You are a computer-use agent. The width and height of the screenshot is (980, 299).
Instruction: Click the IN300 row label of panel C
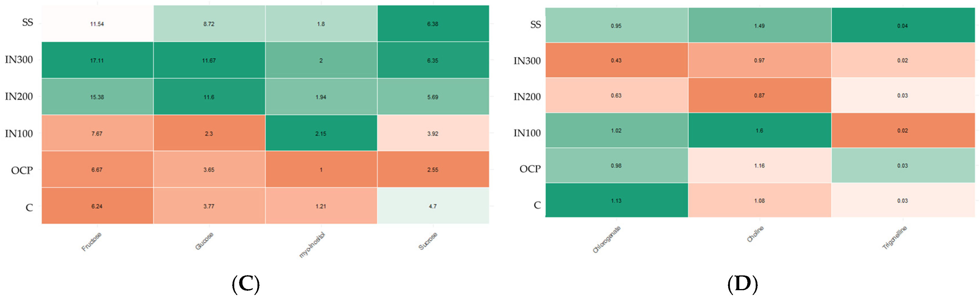(x=19, y=60)
